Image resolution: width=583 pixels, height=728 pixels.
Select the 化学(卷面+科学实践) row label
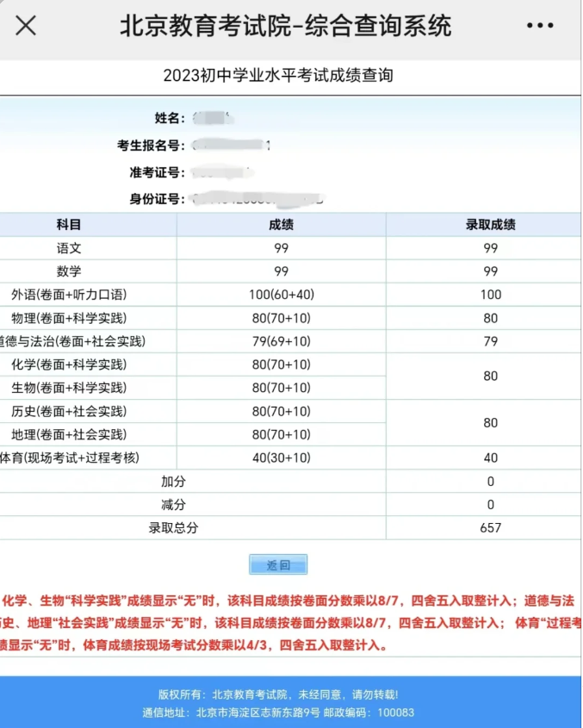click(x=69, y=364)
